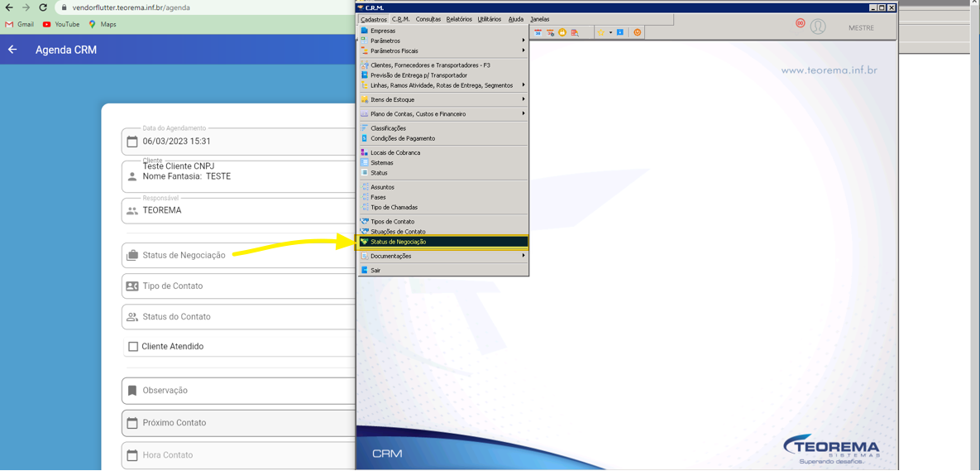Viewport: 980px width, 471px height.
Task: Click the browser address bar URL
Action: click(131, 8)
